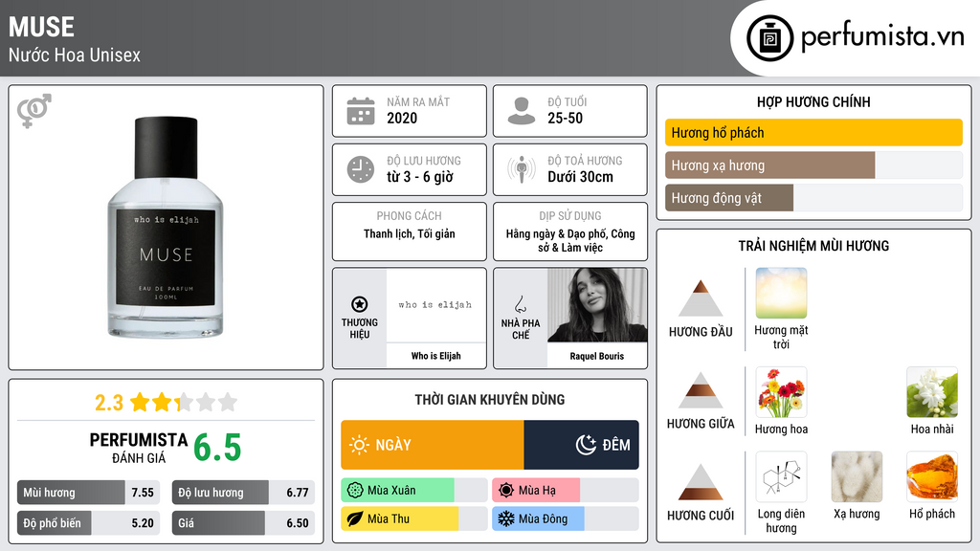Image resolution: width=980 pixels, height=551 pixels.
Task: Click the perfumista.vn site name
Action: [882, 36]
